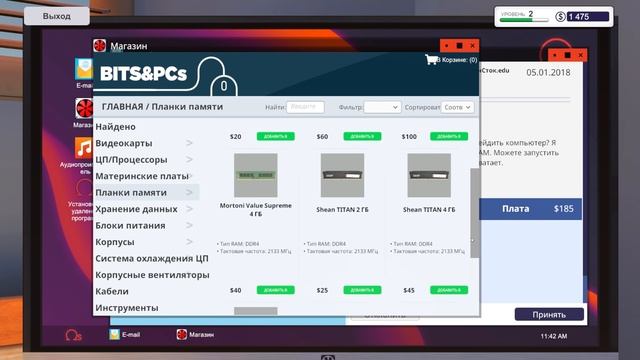Open Система охлаждения ЦП category
This screenshot has width=640, height=360.
point(152,259)
